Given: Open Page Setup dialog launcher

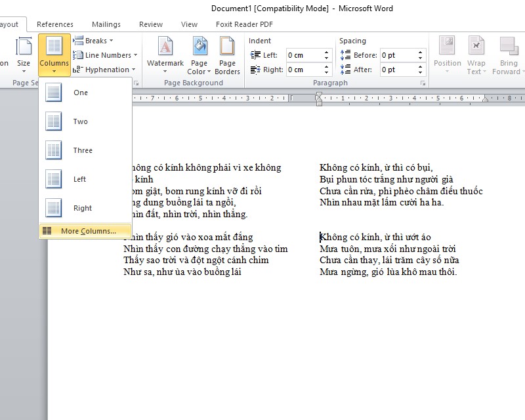Looking at the screenshot, I should click(136, 83).
